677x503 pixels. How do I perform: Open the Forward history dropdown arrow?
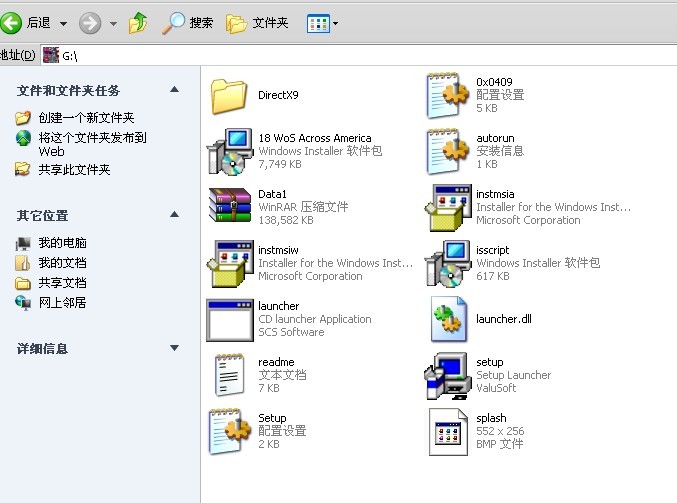(114, 23)
